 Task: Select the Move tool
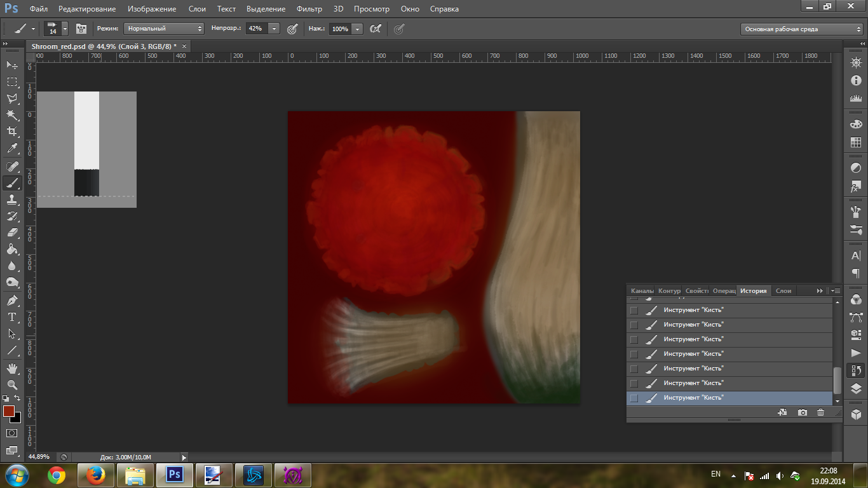[x=12, y=65]
